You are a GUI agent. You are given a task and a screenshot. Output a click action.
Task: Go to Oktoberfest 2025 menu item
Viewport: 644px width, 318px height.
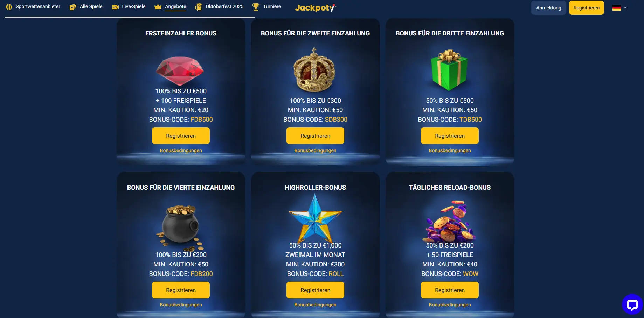point(224,7)
